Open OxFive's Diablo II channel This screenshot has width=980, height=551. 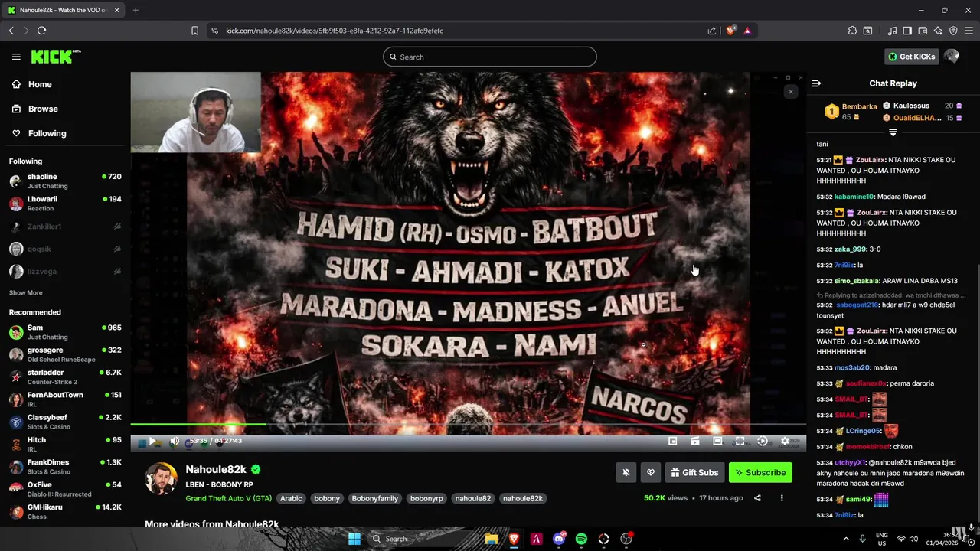coord(65,489)
